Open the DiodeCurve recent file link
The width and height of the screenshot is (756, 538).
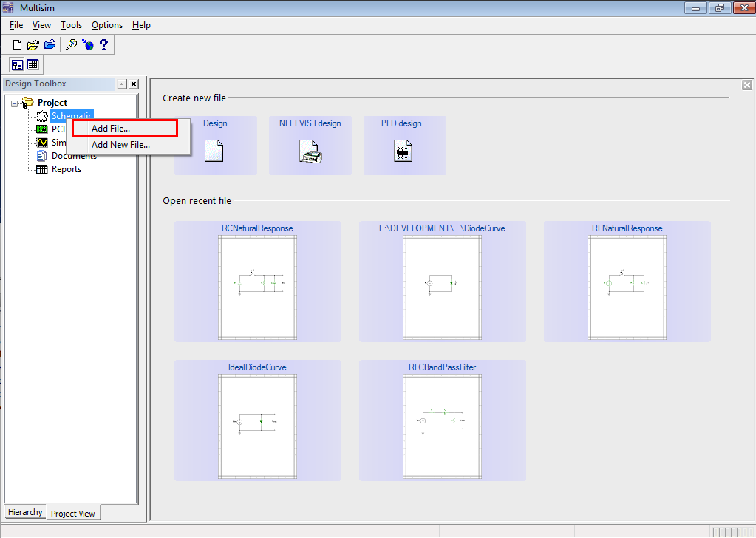point(442,228)
